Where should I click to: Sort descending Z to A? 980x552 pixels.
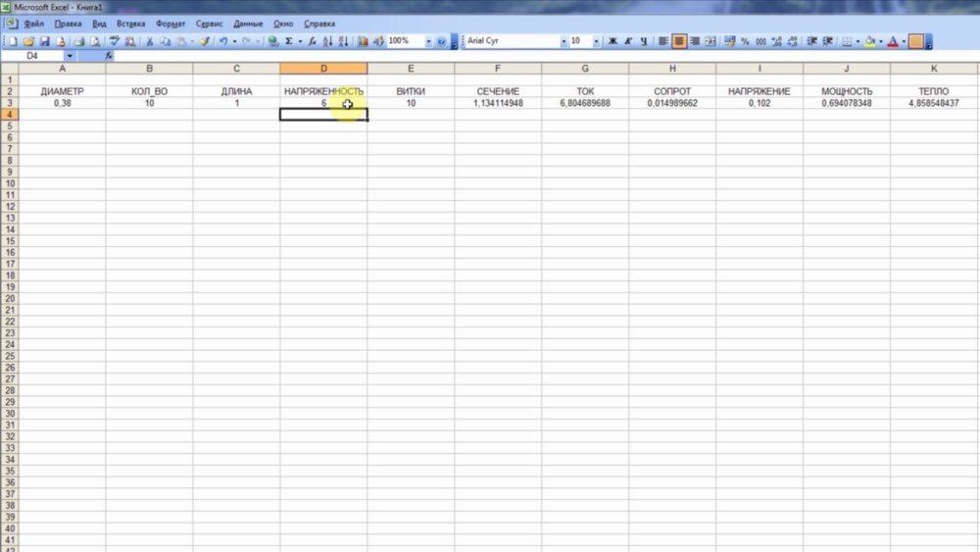[343, 41]
